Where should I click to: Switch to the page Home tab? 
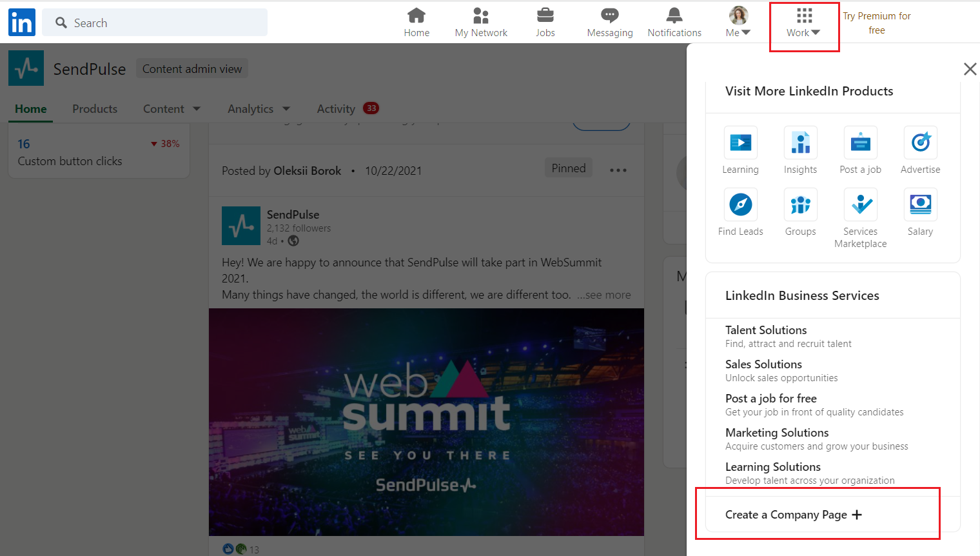(x=31, y=109)
